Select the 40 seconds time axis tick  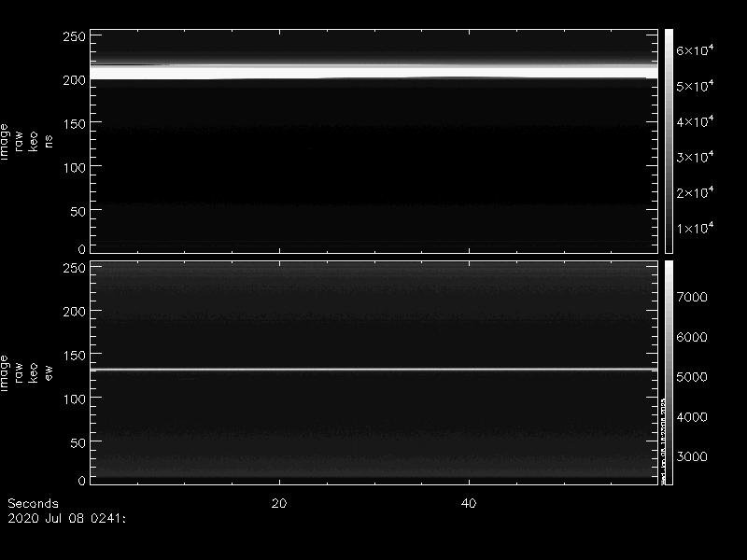[469, 503]
